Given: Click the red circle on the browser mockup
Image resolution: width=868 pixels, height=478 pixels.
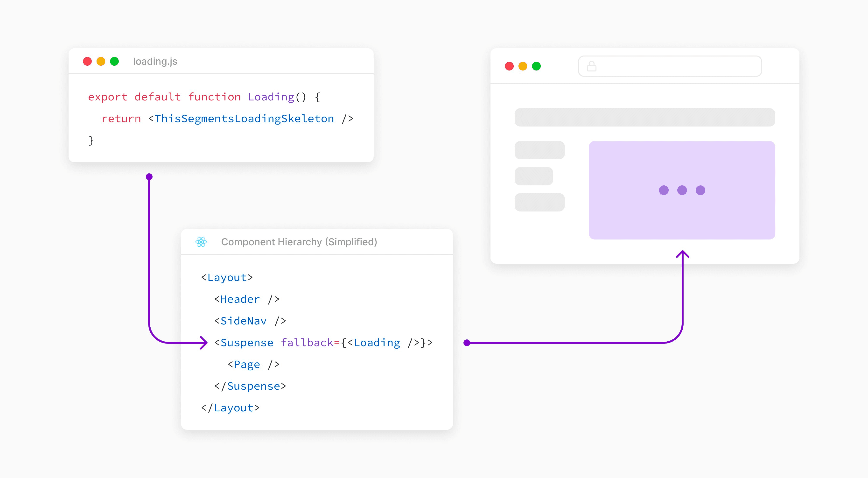Looking at the screenshot, I should pos(509,66).
